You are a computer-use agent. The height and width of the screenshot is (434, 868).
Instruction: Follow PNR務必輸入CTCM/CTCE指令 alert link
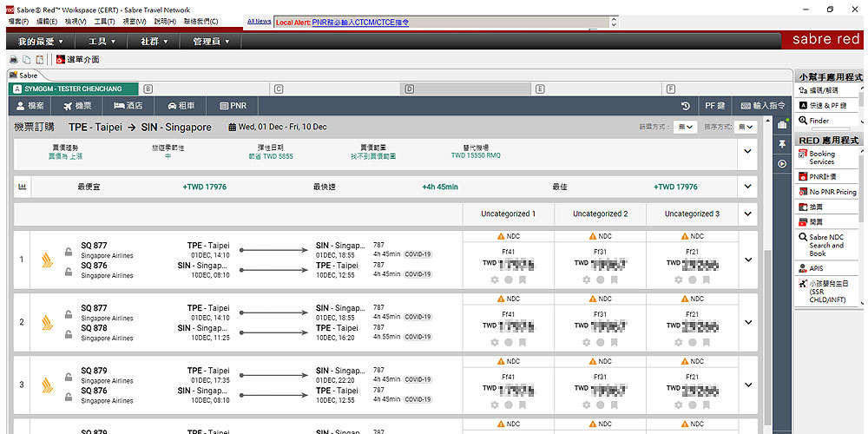[x=360, y=23]
